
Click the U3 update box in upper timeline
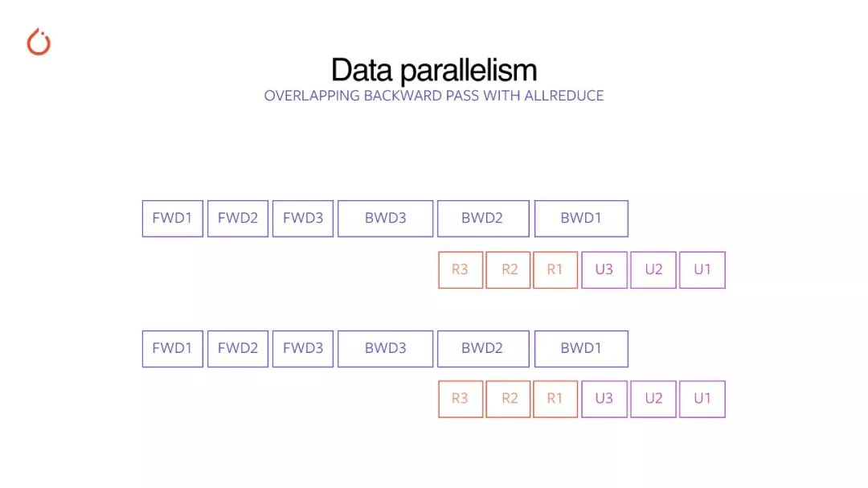604,270
